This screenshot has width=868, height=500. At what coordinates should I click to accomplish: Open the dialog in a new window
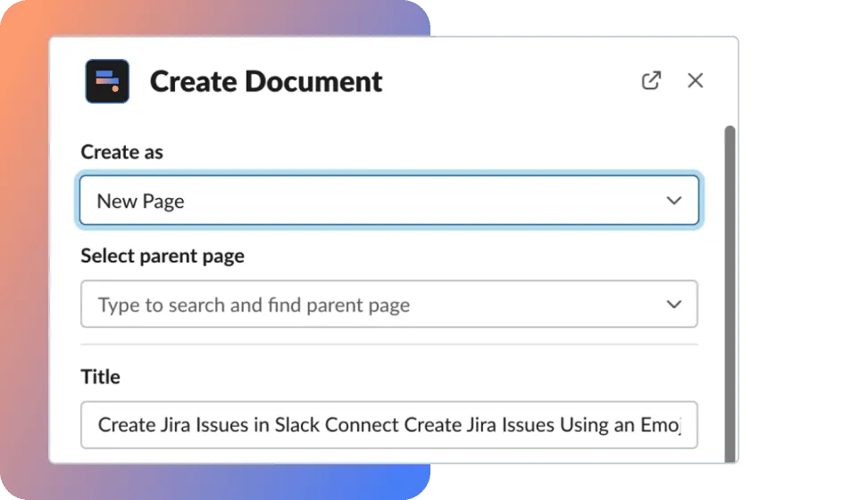pyautogui.click(x=651, y=80)
